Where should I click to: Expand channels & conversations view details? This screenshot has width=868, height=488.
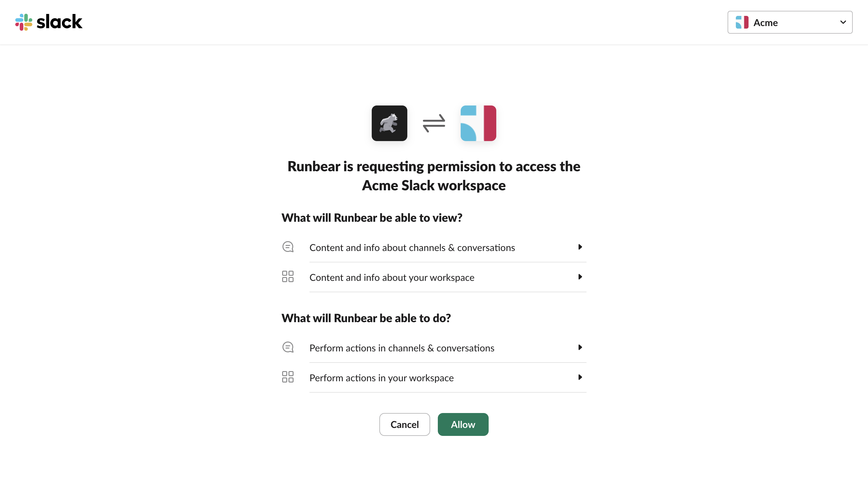click(x=579, y=247)
